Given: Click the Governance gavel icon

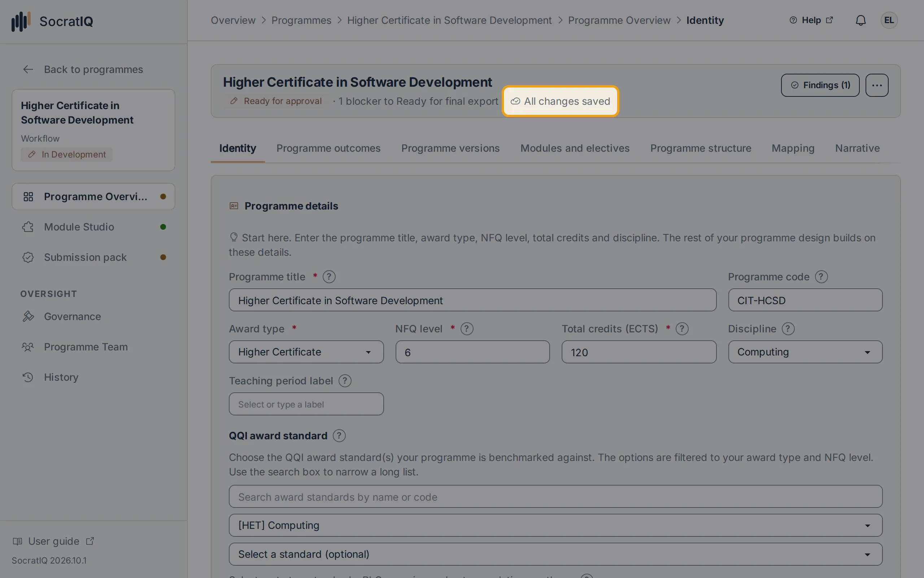Looking at the screenshot, I should coord(28,316).
